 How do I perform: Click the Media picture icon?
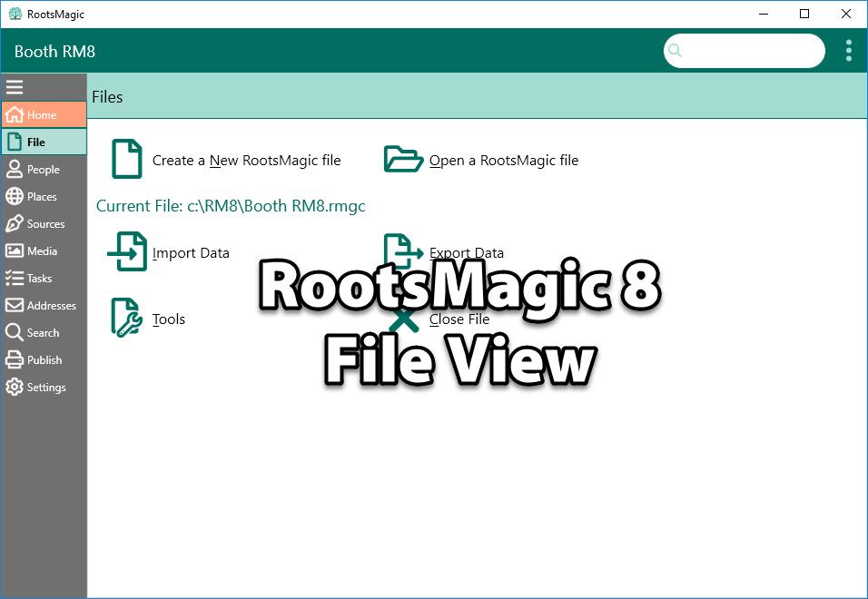pyautogui.click(x=15, y=250)
